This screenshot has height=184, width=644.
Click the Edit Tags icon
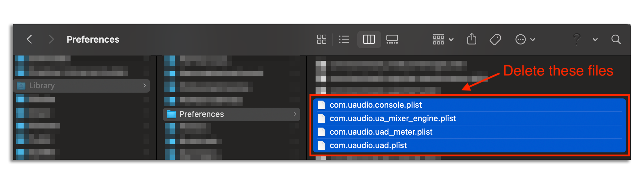pyautogui.click(x=495, y=39)
